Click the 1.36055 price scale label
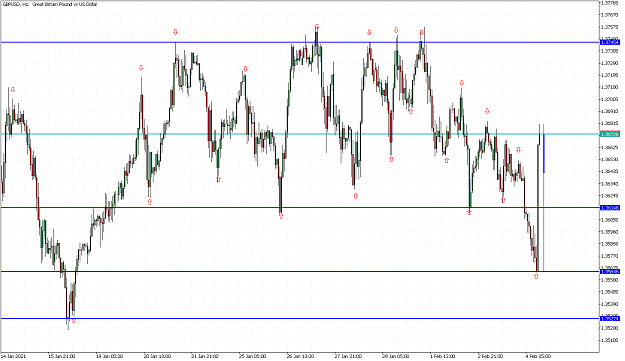The image size is (625, 361). (610, 220)
